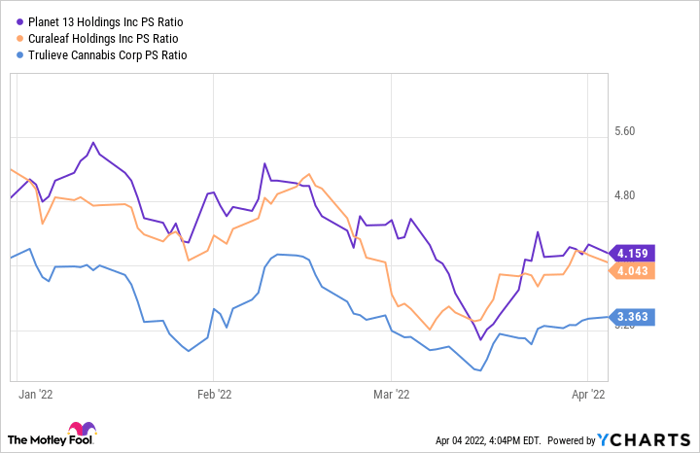Click the blue 3.363 value tag

636,319
